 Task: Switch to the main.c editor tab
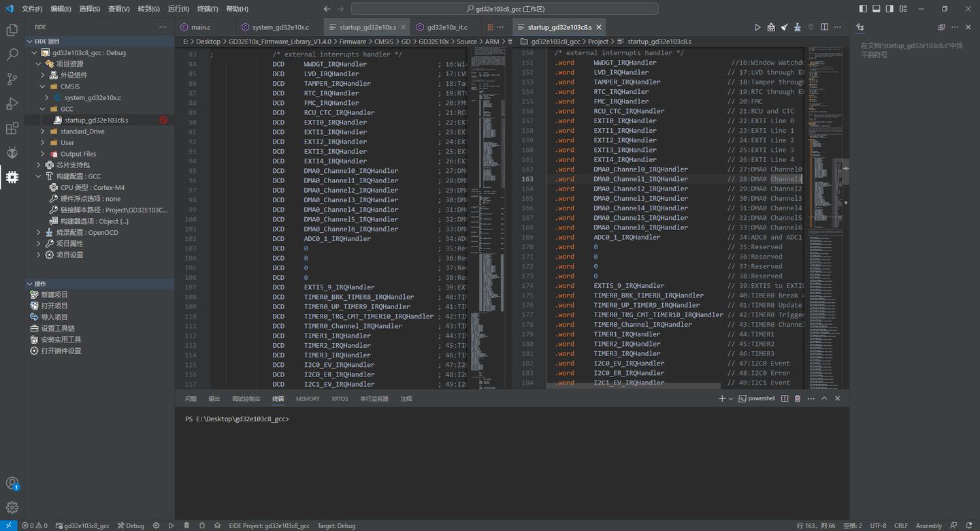[x=202, y=27]
